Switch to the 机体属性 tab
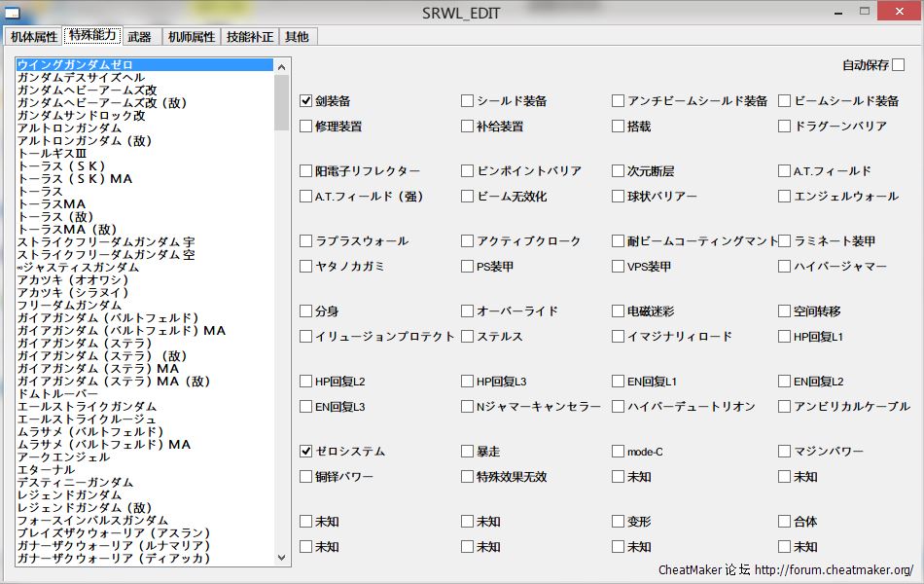 pos(34,37)
